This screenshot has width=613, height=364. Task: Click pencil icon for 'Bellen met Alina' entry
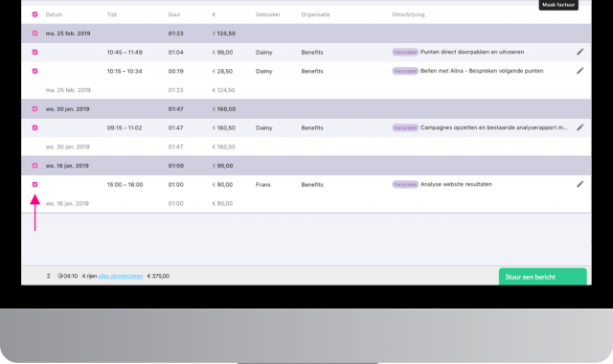[x=579, y=71]
